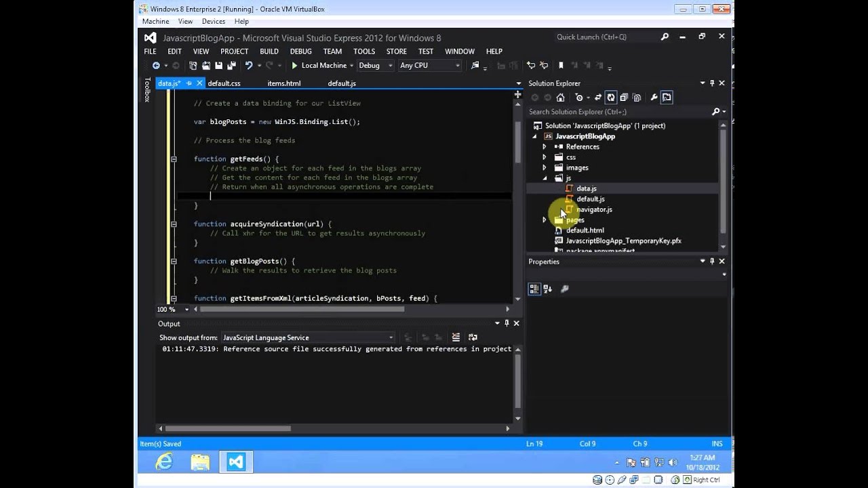Click Visual Studio taskbar icon
868x488 pixels.
click(x=235, y=462)
